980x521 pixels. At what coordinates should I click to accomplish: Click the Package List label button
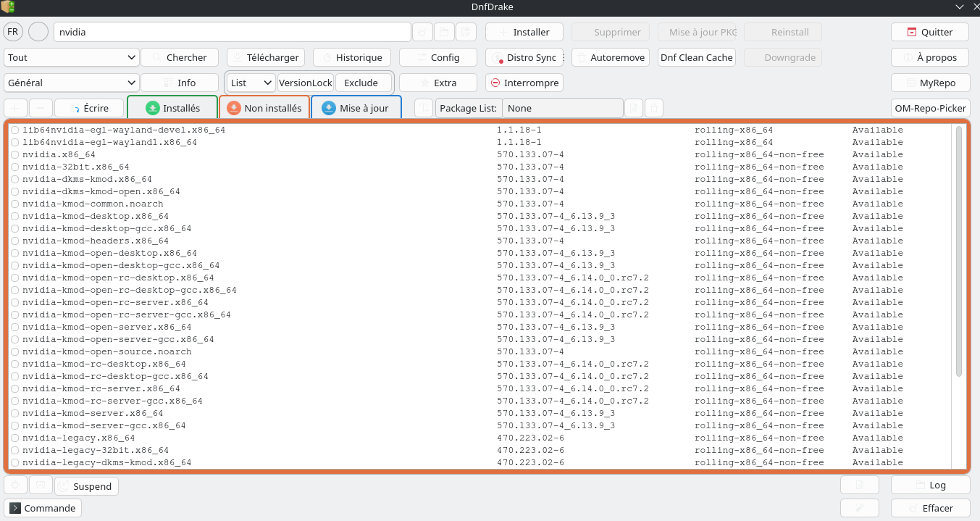(469, 108)
